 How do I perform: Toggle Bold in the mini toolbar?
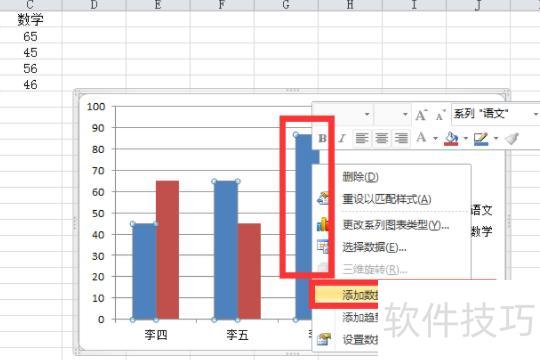click(x=322, y=138)
